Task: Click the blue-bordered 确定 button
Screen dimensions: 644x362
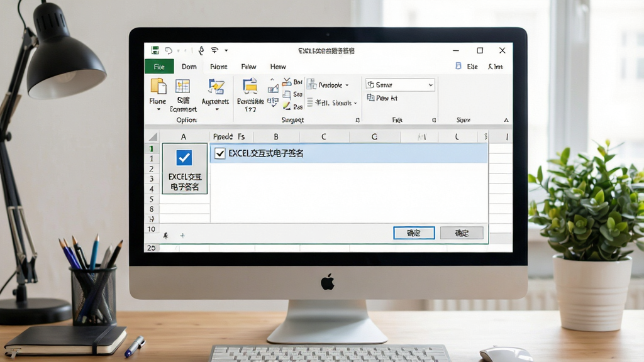Action: [414, 233]
